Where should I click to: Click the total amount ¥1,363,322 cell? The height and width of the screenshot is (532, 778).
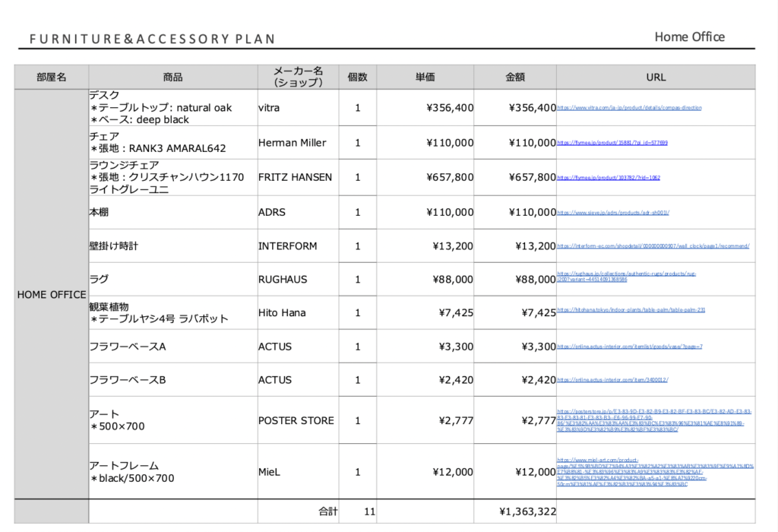515,511
